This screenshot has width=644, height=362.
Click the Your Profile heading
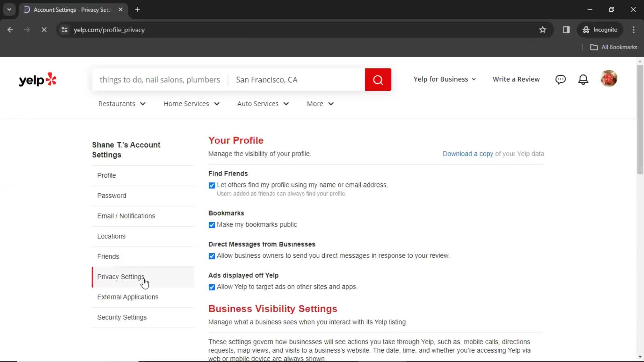[x=236, y=140]
